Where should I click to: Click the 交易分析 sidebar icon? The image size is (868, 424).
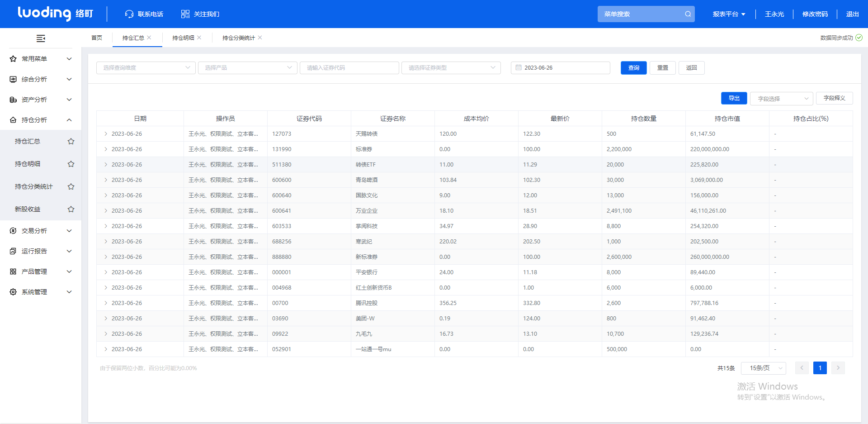pyautogui.click(x=13, y=231)
